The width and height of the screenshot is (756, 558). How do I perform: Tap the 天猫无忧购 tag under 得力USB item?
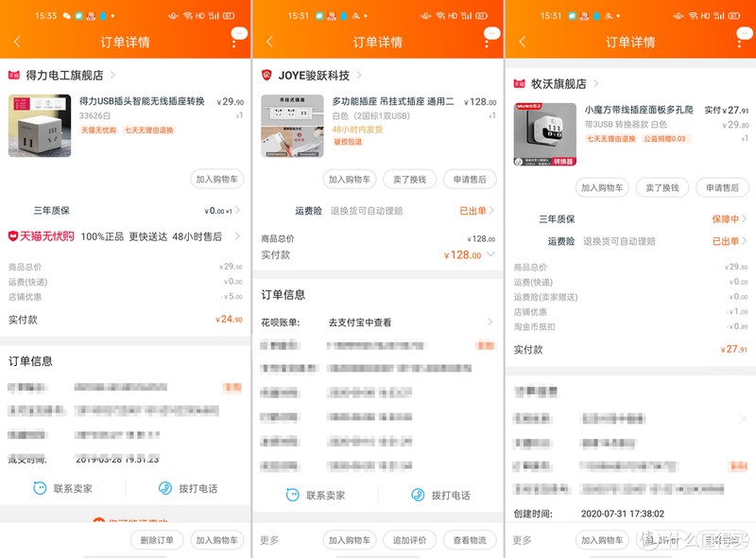click(98, 131)
